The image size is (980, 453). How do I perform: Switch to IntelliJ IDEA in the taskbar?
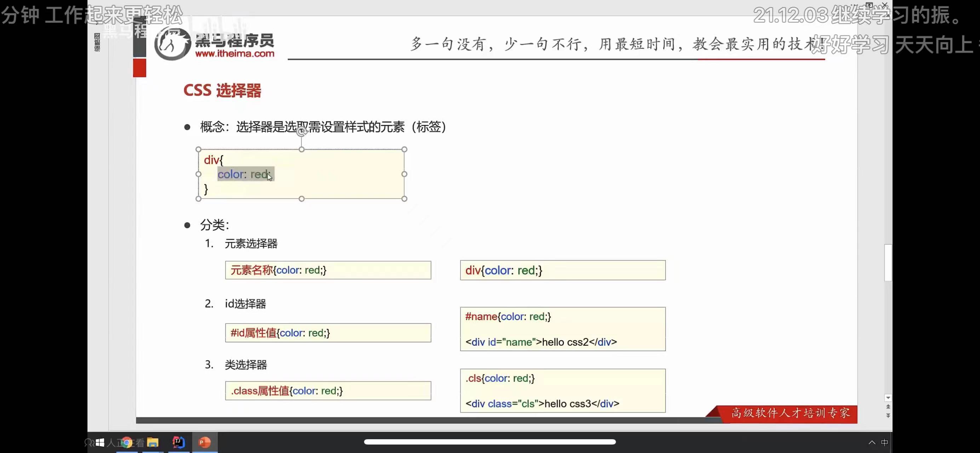pyautogui.click(x=178, y=442)
